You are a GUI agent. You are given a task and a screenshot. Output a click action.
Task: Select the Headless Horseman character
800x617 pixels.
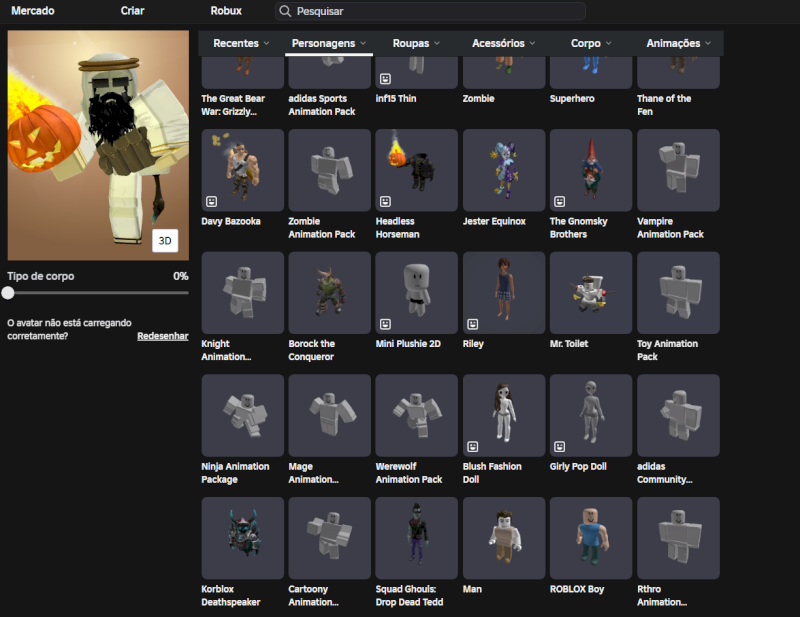(416, 170)
